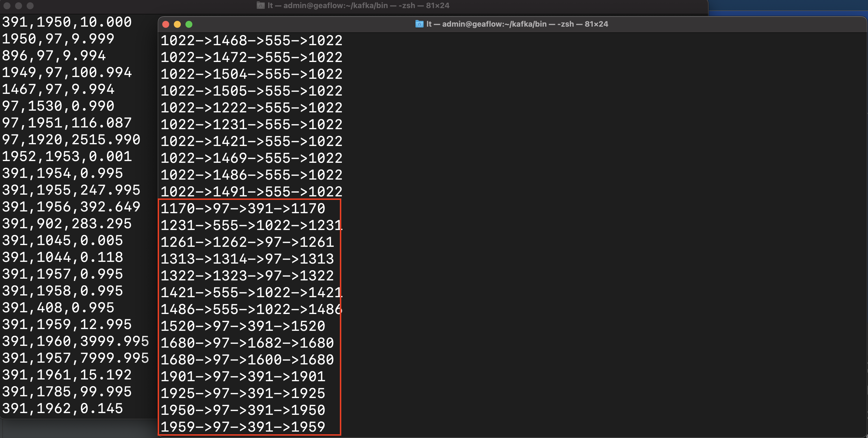This screenshot has width=868, height=438.
Task: Click line '1950->97->391->1950'
Action: [242, 410]
